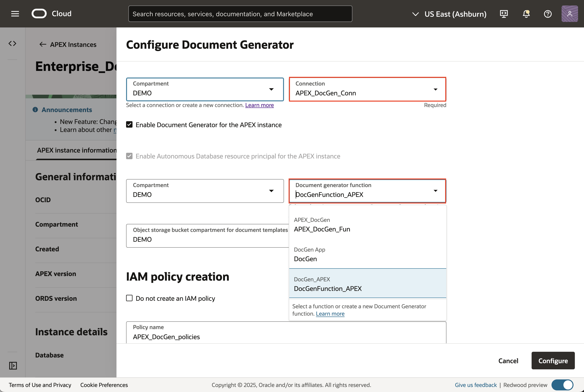The height and width of the screenshot is (392, 584).
Task: Toggle the Redwood preview switch
Action: 562,385
